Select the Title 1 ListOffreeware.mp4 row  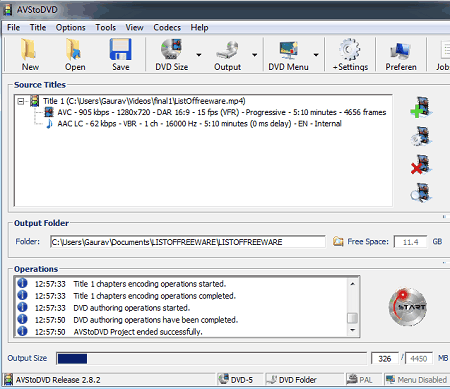[144, 101]
